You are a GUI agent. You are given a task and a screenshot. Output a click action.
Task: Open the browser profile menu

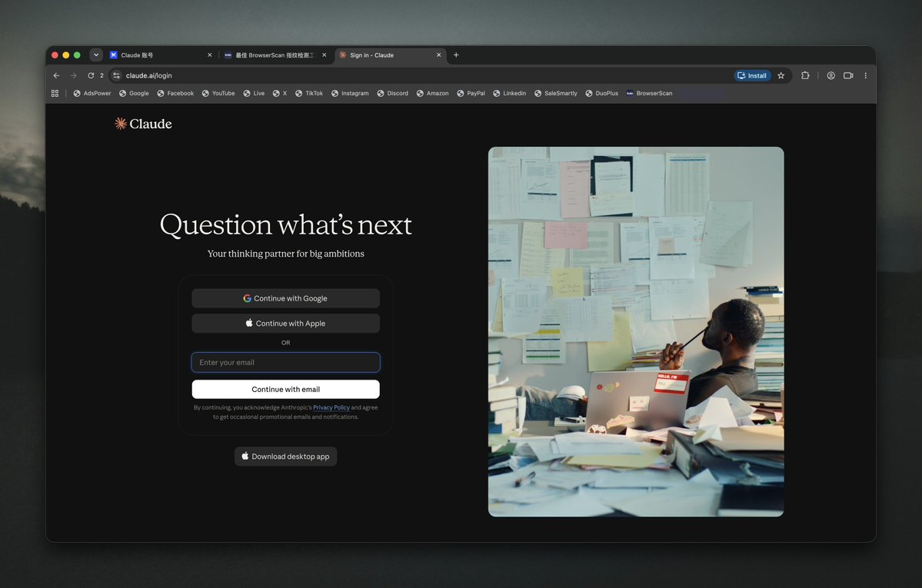[x=830, y=75]
